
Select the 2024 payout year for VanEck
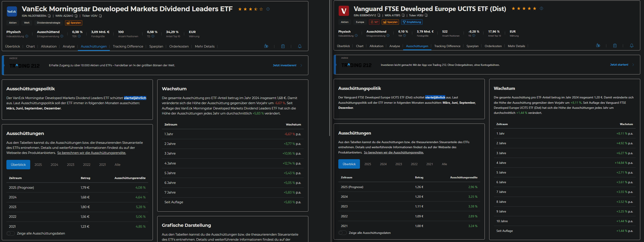pyautogui.click(x=54, y=165)
